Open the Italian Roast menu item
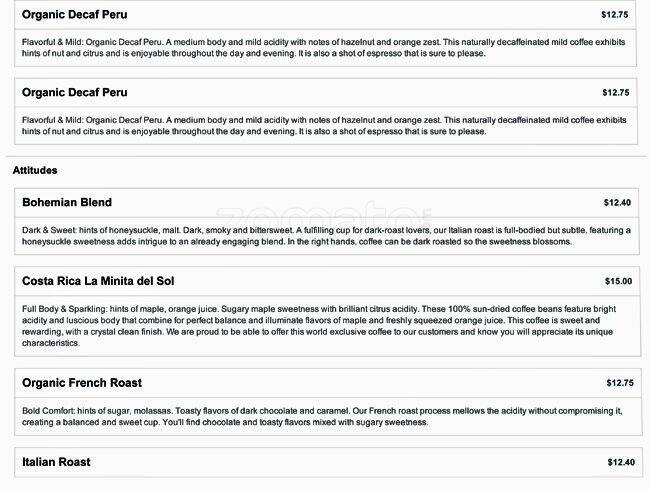 click(x=56, y=462)
